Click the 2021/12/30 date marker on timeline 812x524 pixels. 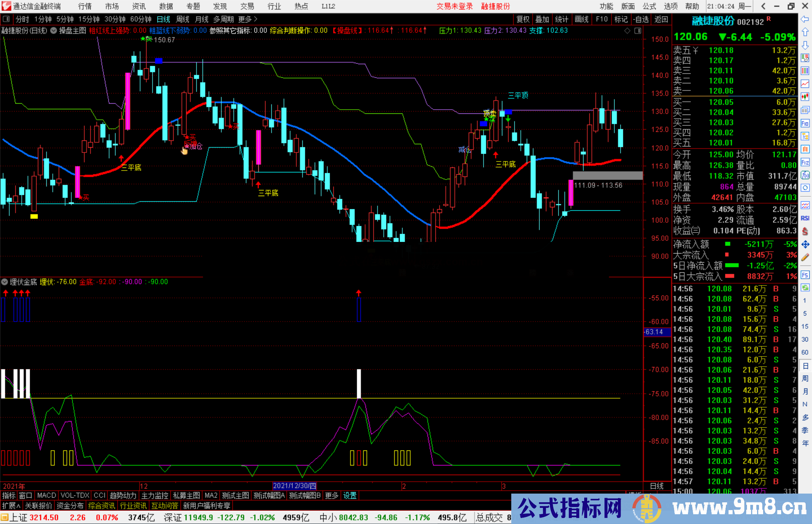[x=294, y=486]
